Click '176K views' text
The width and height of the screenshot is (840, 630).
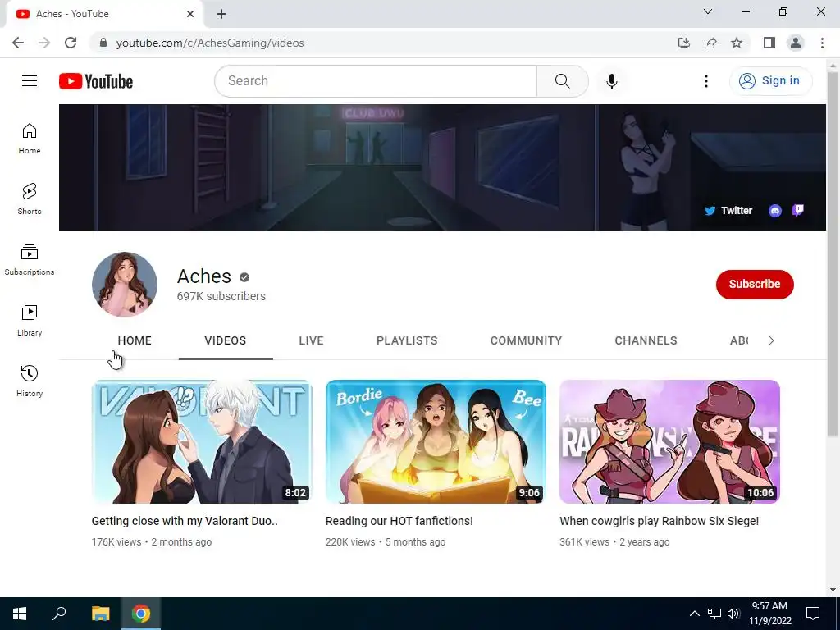pyautogui.click(x=116, y=542)
